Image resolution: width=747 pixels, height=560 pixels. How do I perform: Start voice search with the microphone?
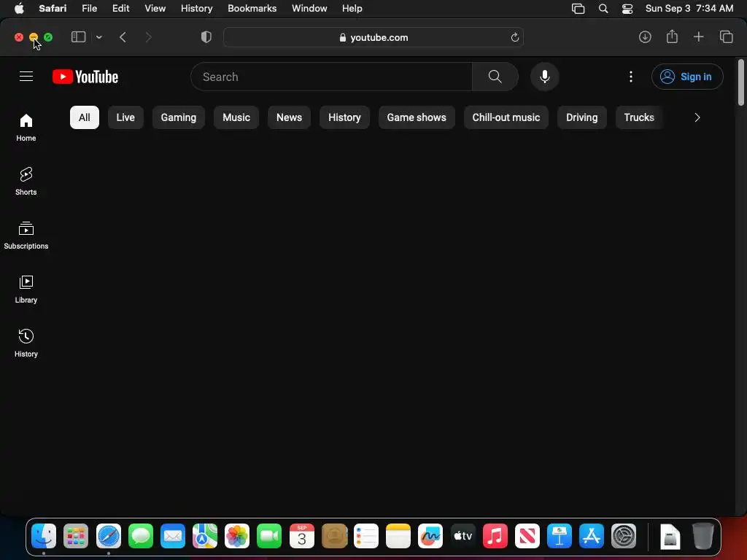(544, 77)
